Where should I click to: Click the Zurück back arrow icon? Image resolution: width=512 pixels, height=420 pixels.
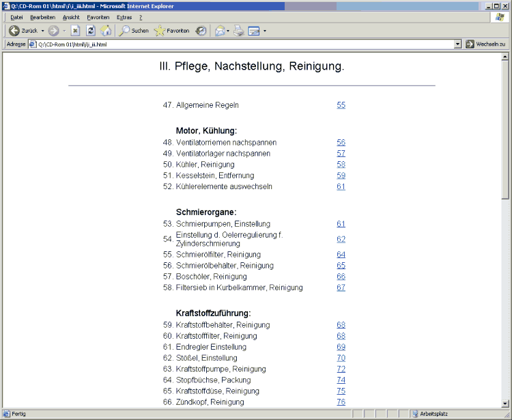(14, 31)
